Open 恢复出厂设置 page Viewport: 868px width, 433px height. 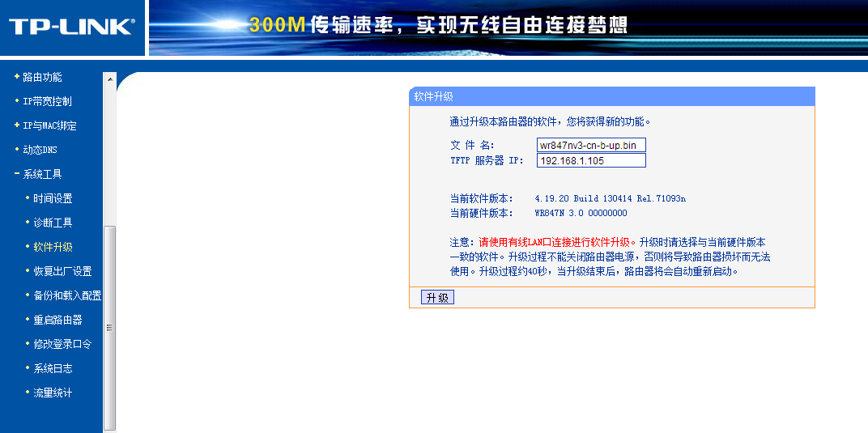click(62, 271)
